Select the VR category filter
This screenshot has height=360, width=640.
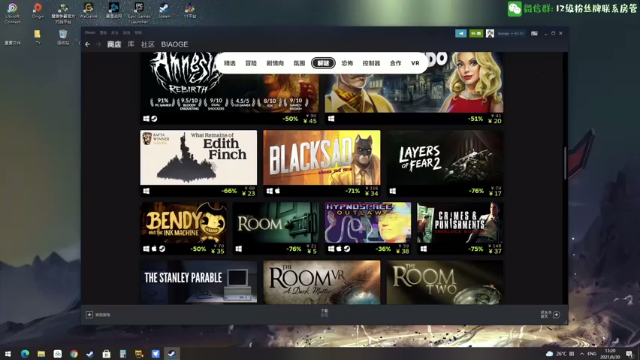pos(415,63)
